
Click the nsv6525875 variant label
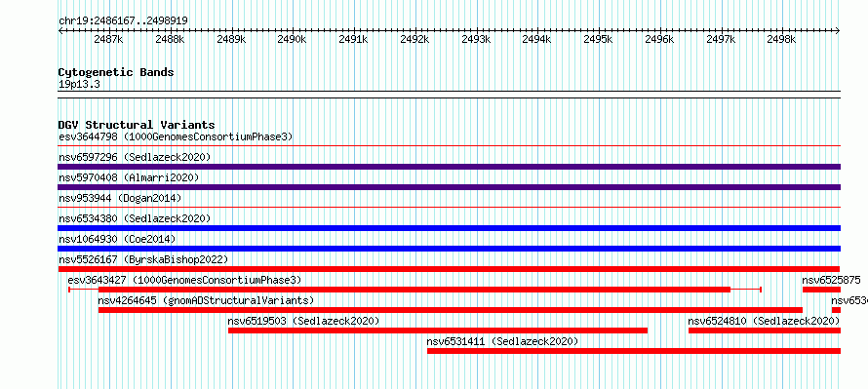(x=832, y=280)
